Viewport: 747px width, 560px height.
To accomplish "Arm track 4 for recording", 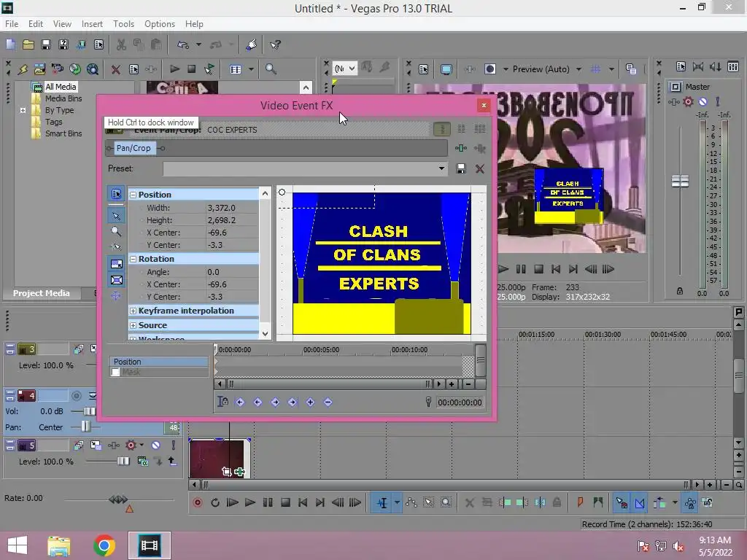I will click(76, 396).
